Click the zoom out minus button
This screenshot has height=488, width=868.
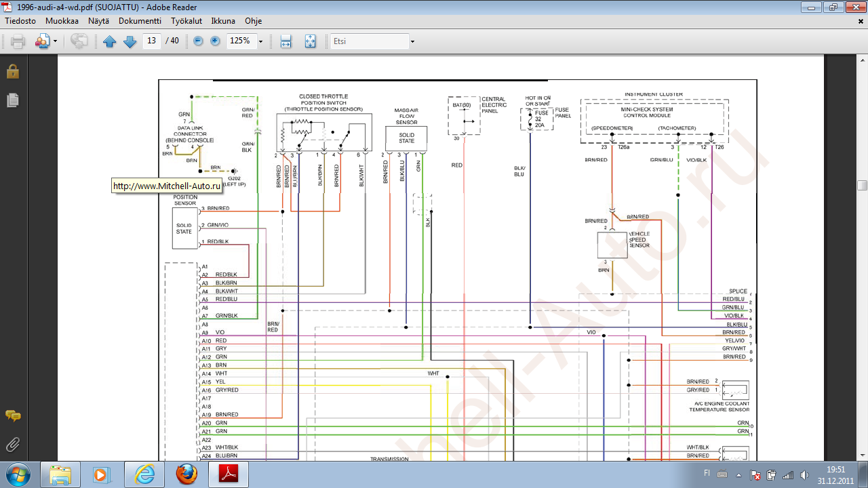tap(198, 41)
